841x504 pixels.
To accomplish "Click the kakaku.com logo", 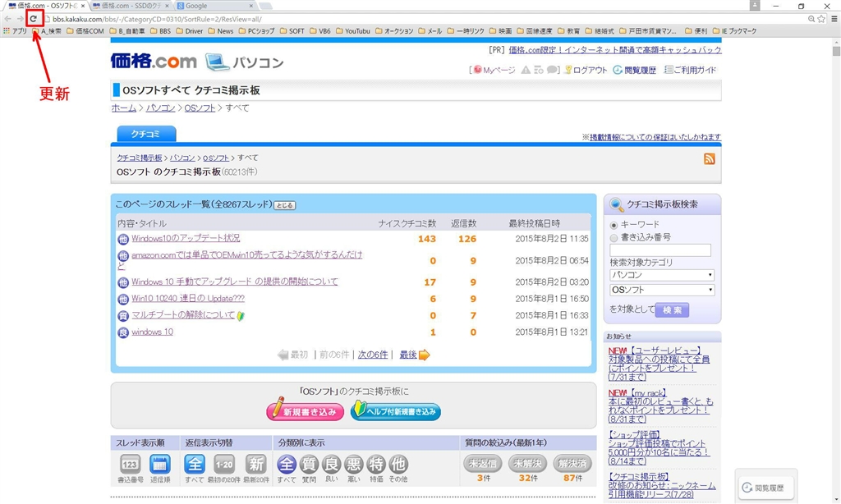I will (154, 61).
